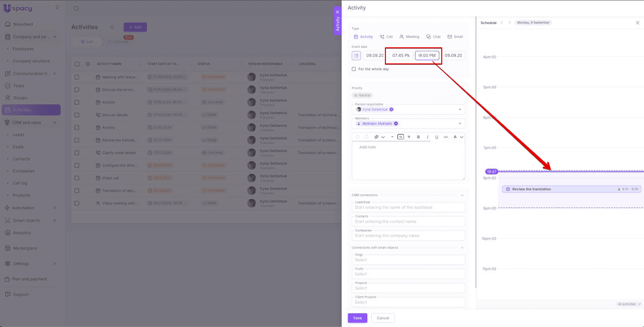The image size is (644, 327).
Task: Insert a link in note editor
Action: click(445, 137)
